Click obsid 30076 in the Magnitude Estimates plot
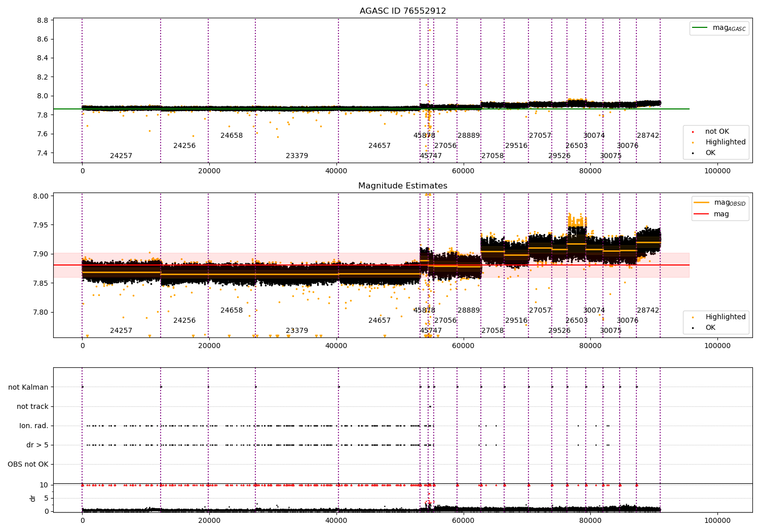Image resolution: width=760 pixels, height=532 pixels. (627, 321)
